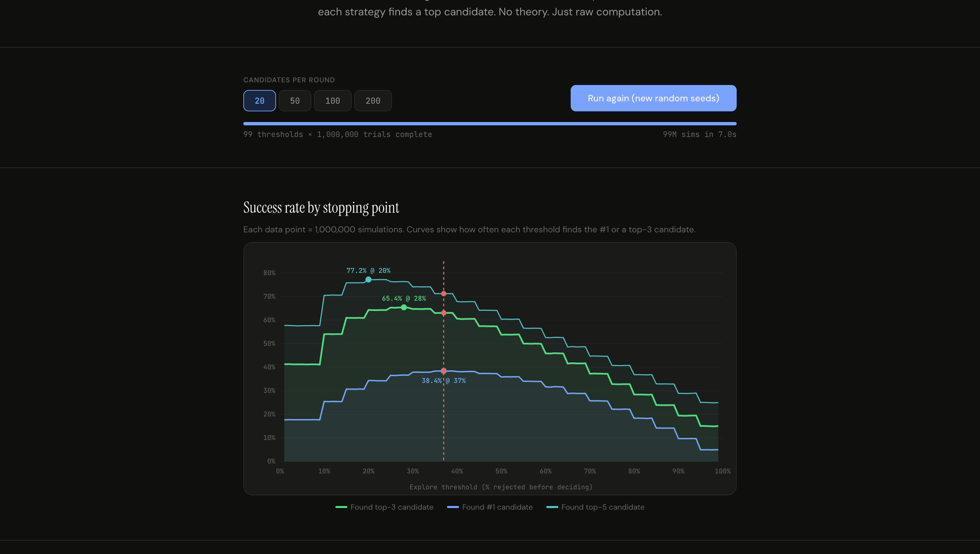The image size is (980, 554).
Task: Click the blue simulation progress bar
Action: 490,124
